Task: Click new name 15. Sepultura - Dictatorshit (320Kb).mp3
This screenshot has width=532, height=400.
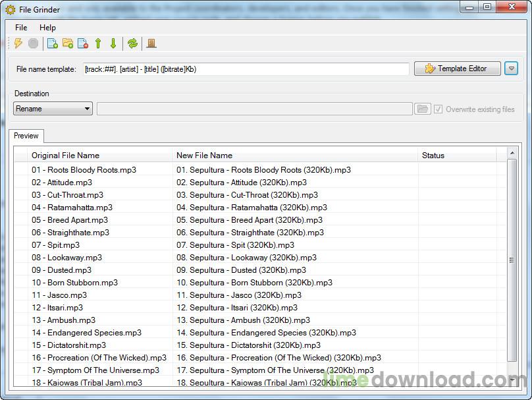Action: click(x=248, y=345)
